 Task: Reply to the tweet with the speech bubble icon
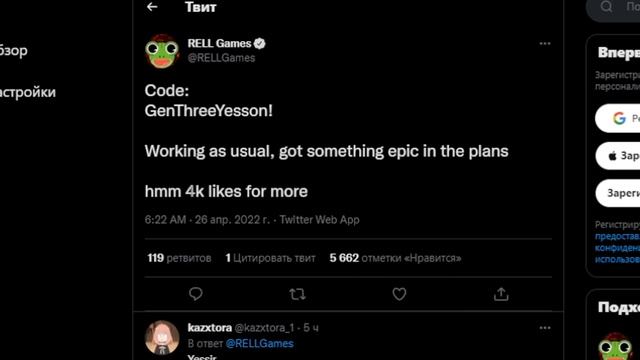point(196,294)
